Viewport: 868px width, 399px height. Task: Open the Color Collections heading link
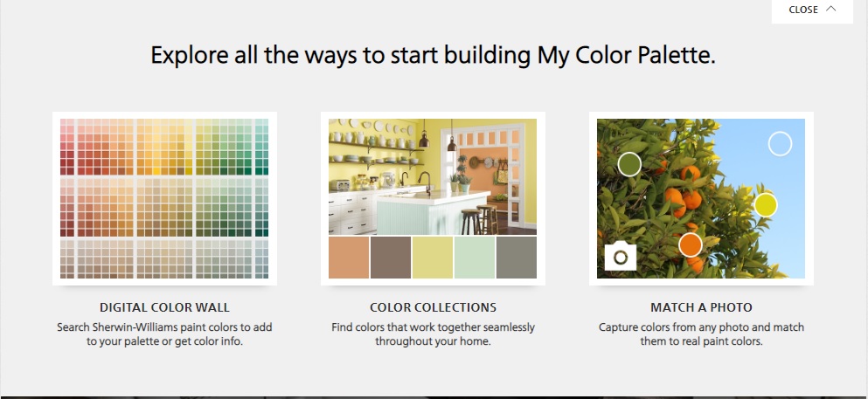click(x=433, y=307)
